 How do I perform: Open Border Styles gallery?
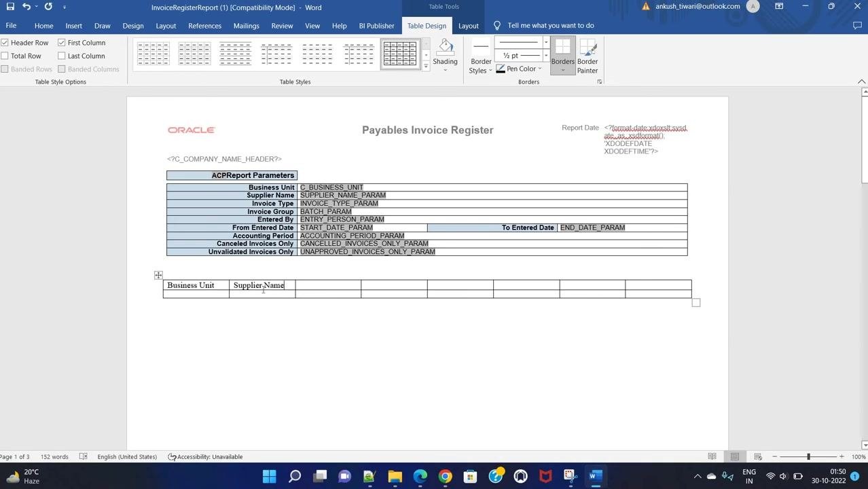(481, 57)
